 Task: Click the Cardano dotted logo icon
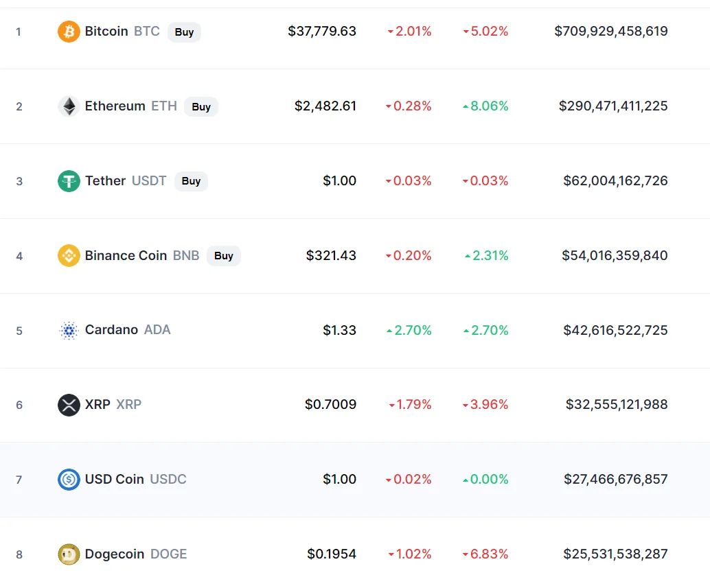69,330
